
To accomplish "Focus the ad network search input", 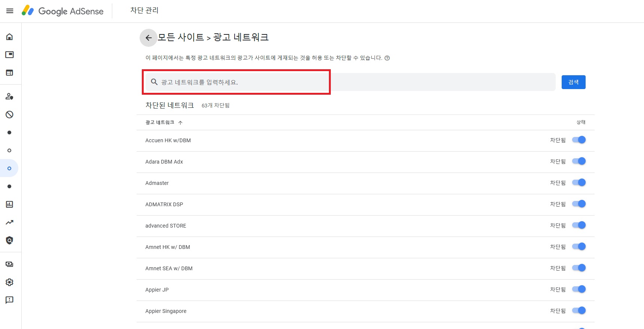I will pos(350,82).
